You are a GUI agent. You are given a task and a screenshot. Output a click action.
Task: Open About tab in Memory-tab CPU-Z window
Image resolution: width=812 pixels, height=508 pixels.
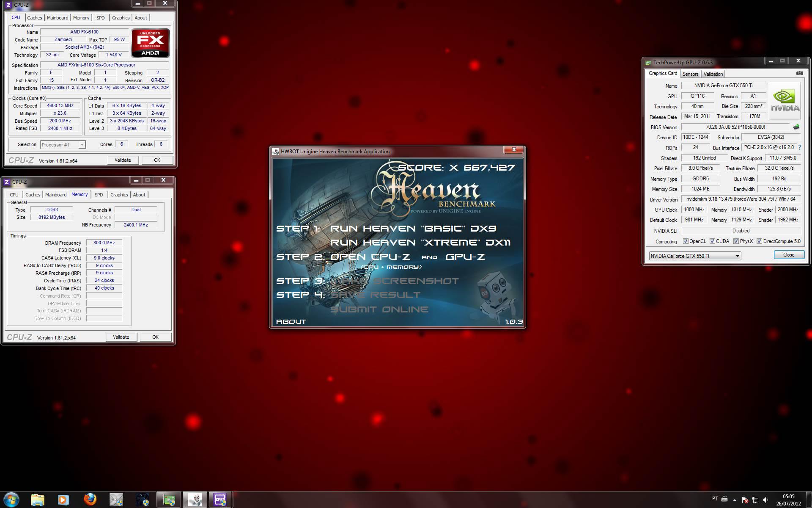pyautogui.click(x=139, y=195)
